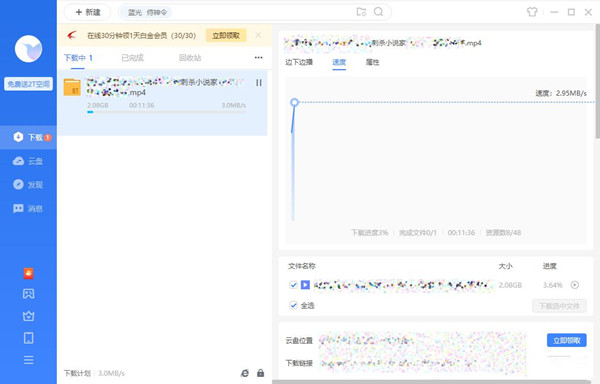The image size is (600, 384).
Task: Open the folder icon in search bar
Action: pyautogui.click(x=361, y=12)
